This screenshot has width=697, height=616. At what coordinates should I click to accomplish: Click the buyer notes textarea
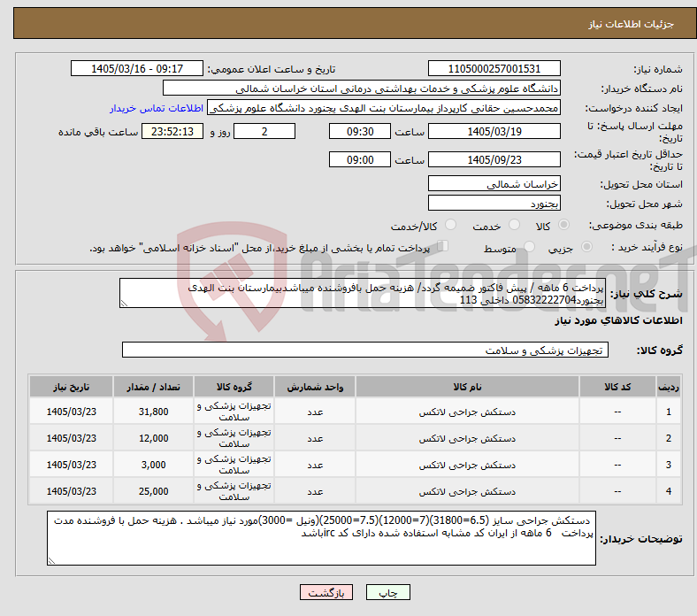(321, 538)
